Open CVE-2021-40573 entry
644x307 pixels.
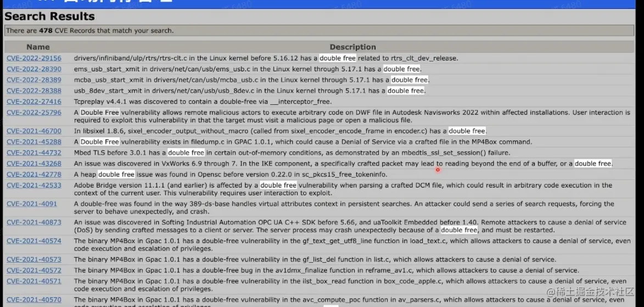(x=33, y=259)
